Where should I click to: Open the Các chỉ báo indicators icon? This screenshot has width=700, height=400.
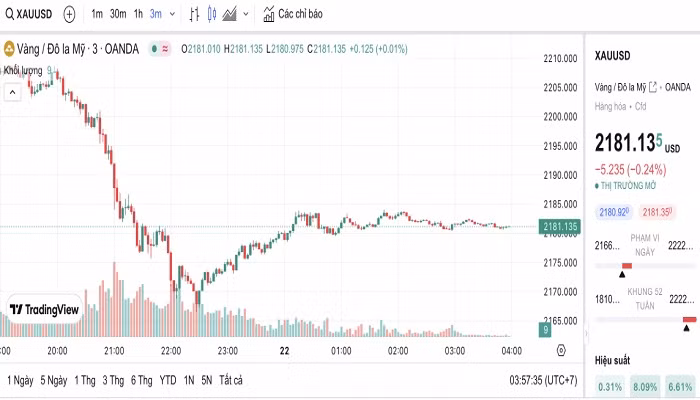(x=269, y=15)
